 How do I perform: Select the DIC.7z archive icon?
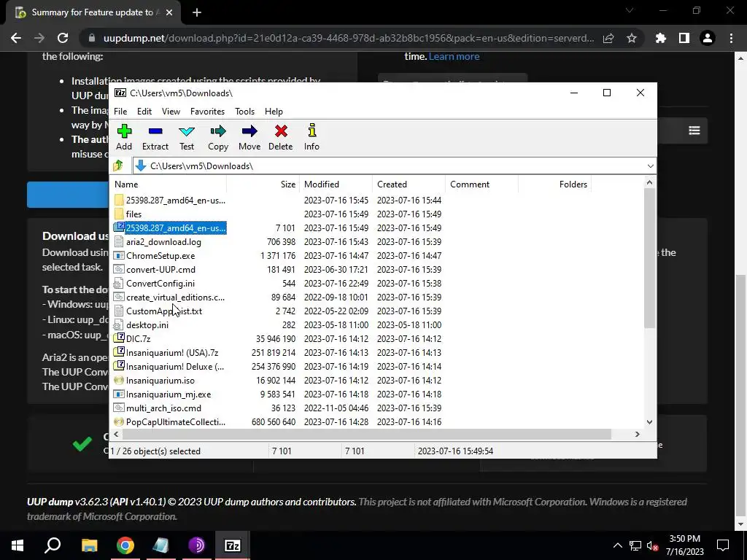click(x=119, y=338)
